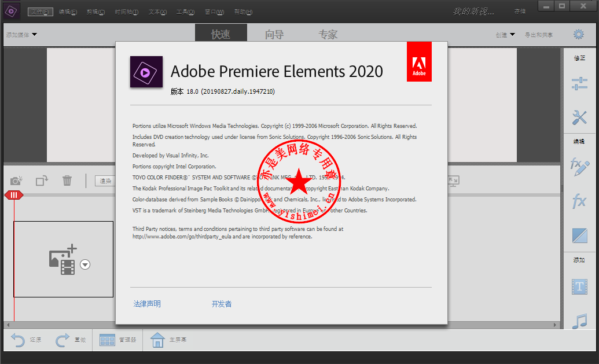The image size is (599, 364).
Task: Delete clip with the trash icon
Action: pos(67,181)
